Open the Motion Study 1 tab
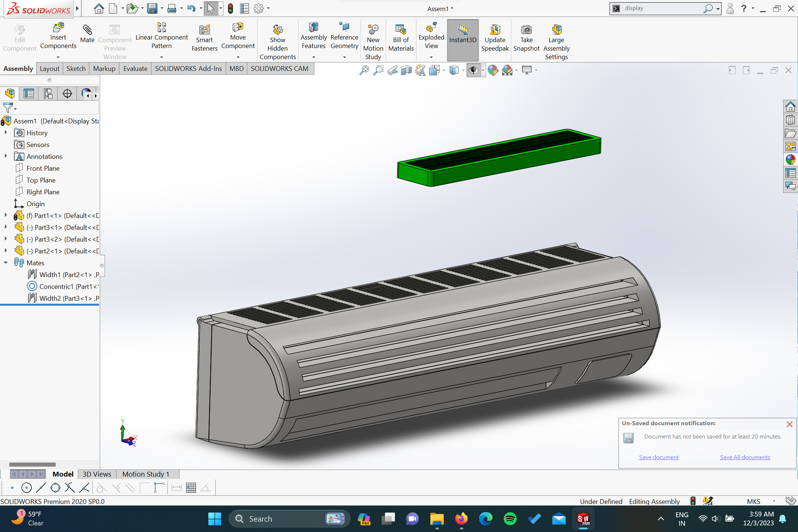 pos(146,474)
